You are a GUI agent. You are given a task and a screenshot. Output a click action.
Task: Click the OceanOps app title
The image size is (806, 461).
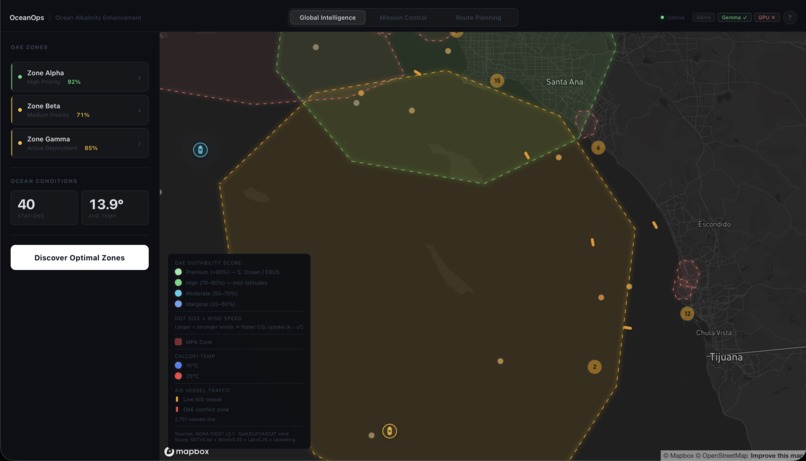pos(27,17)
